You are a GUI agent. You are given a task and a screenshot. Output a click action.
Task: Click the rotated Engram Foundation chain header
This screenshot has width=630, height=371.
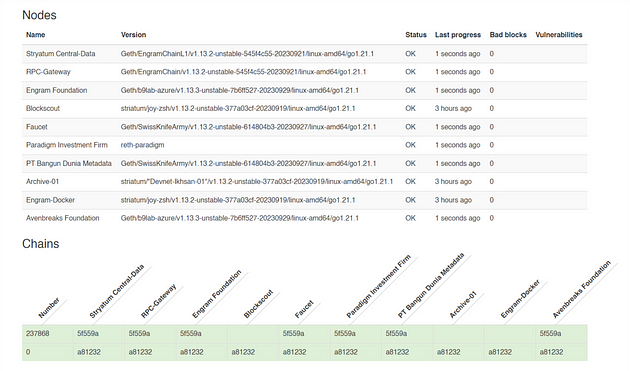tap(217, 294)
